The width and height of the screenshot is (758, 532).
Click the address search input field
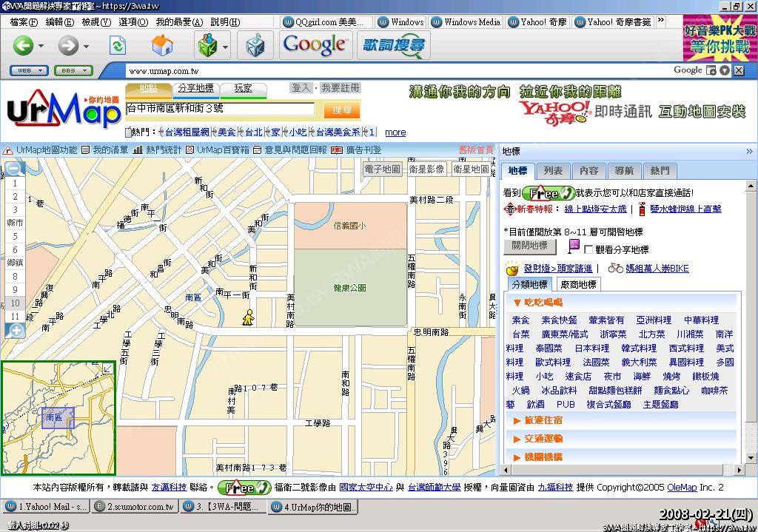(220, 110)
